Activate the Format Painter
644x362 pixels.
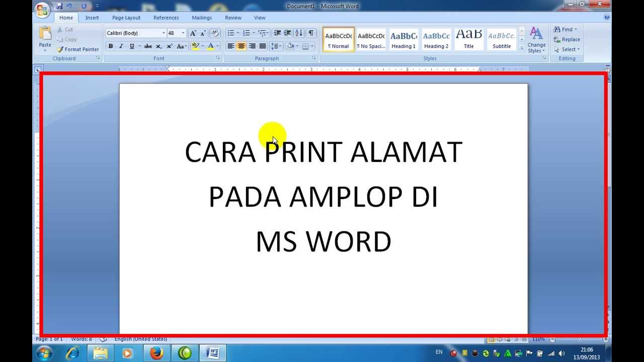click(78, 49)
